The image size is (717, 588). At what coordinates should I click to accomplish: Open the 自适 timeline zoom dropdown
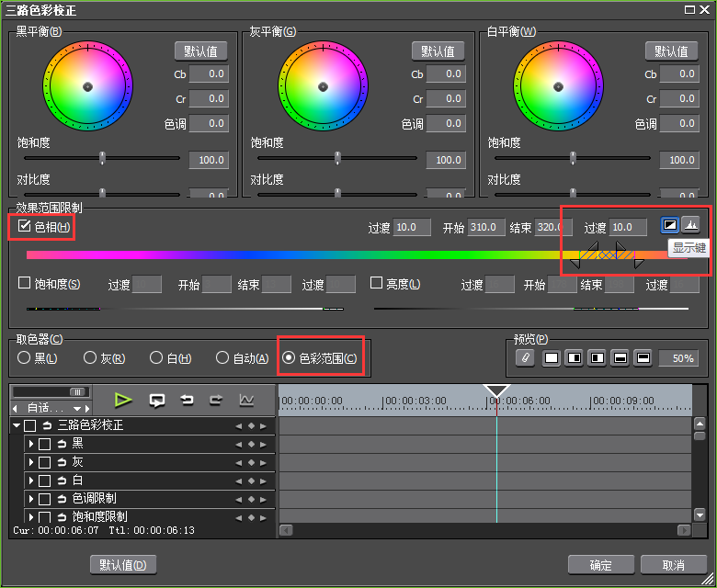pos(77,409)
